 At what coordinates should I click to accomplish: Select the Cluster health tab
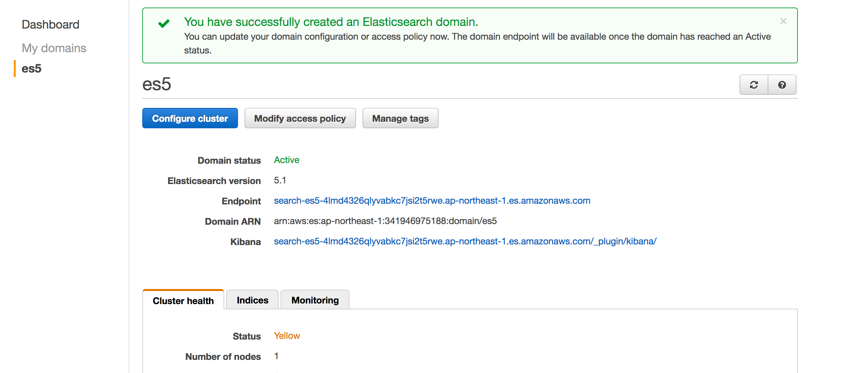(183, 301)
